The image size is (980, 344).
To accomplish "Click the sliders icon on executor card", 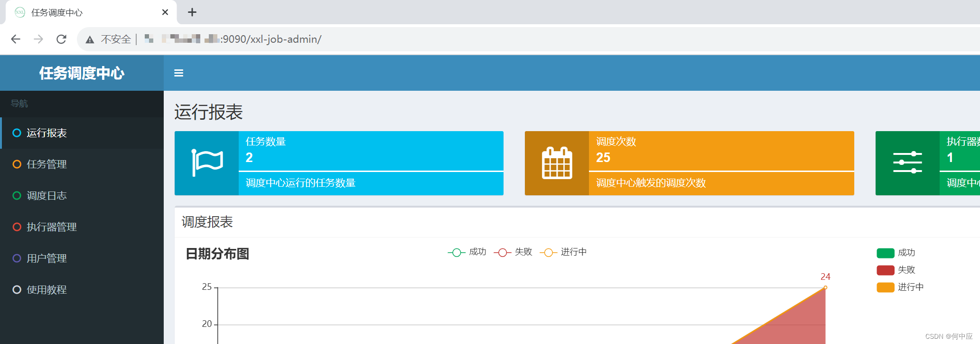I will point(907,163).
